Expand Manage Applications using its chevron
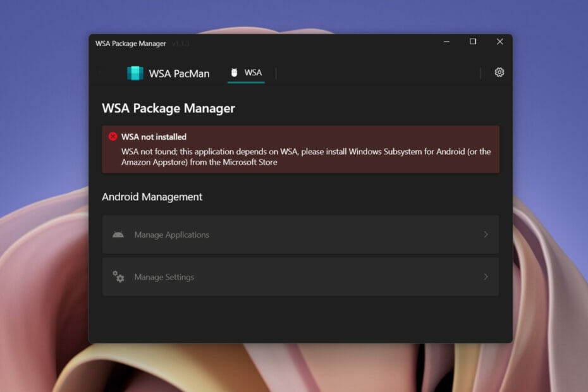This screenshot has height=392, width=588. 486,235
